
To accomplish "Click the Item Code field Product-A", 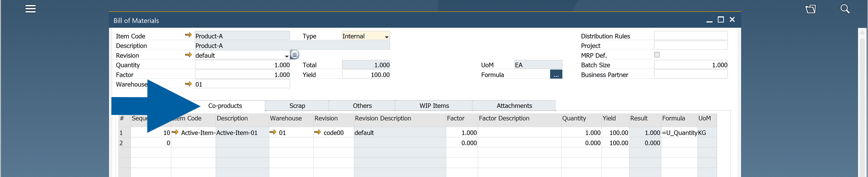I will pyautogui.click(x=242, y=36).
